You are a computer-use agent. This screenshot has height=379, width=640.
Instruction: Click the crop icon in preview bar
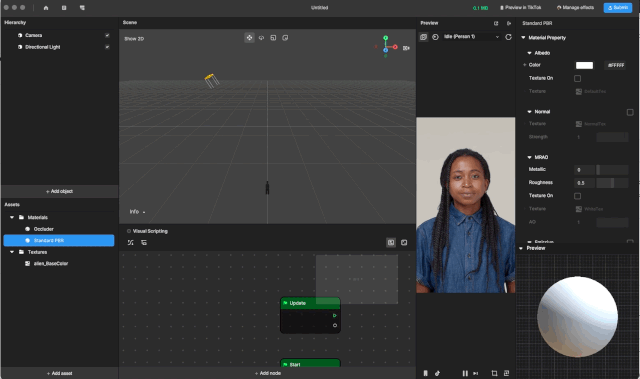tap(494, 373)
